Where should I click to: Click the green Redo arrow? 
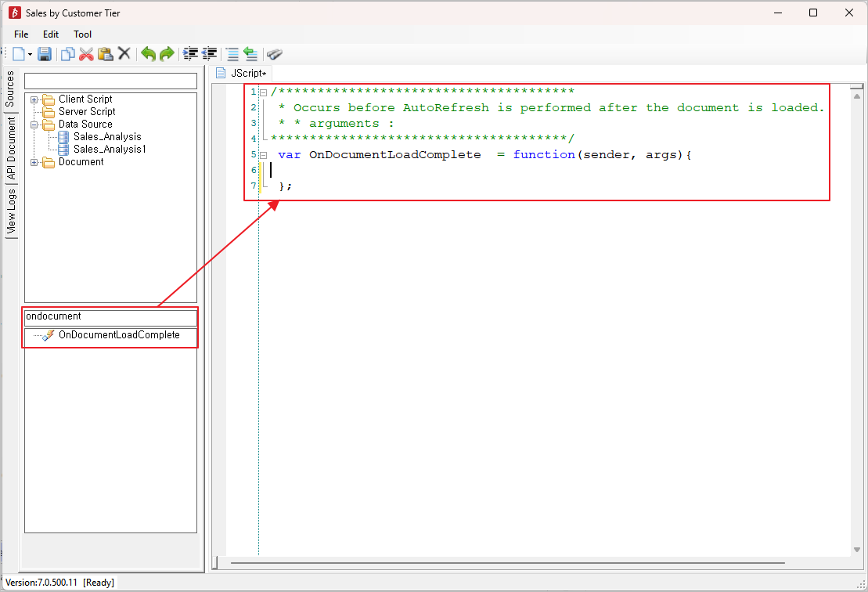coord(167,54)
